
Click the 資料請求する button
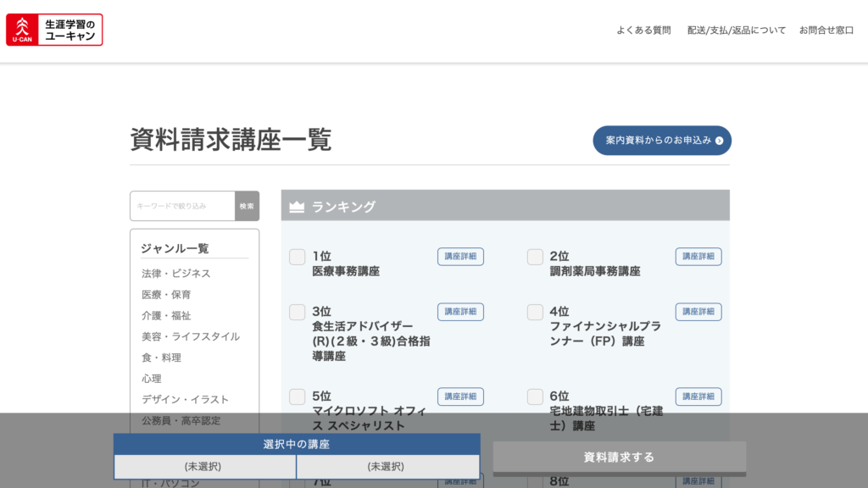point(620,457)
